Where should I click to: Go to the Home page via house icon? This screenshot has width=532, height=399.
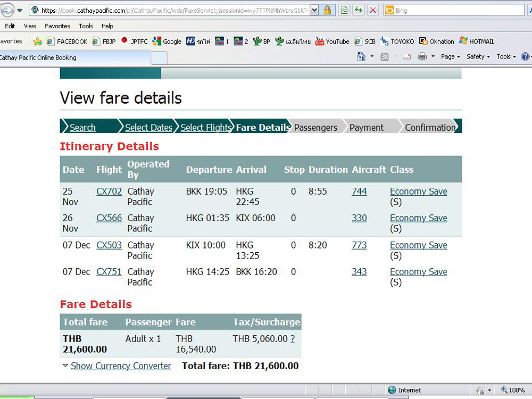click(x=361, y=57)
